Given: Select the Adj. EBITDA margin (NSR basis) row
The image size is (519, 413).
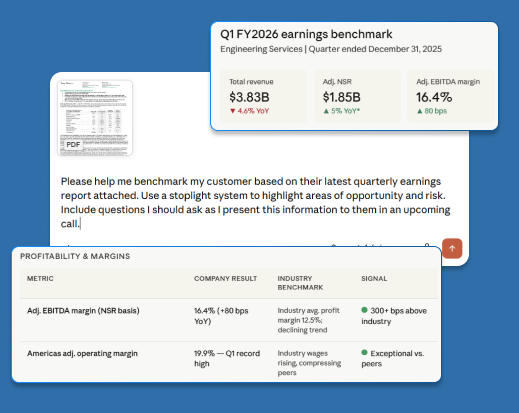Looking at the screenshot, I should coord(229,320).
